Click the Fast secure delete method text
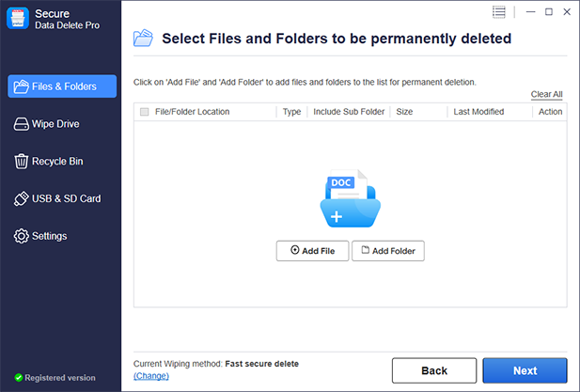Screen dimensions: 580x392 tap(262, 364)
